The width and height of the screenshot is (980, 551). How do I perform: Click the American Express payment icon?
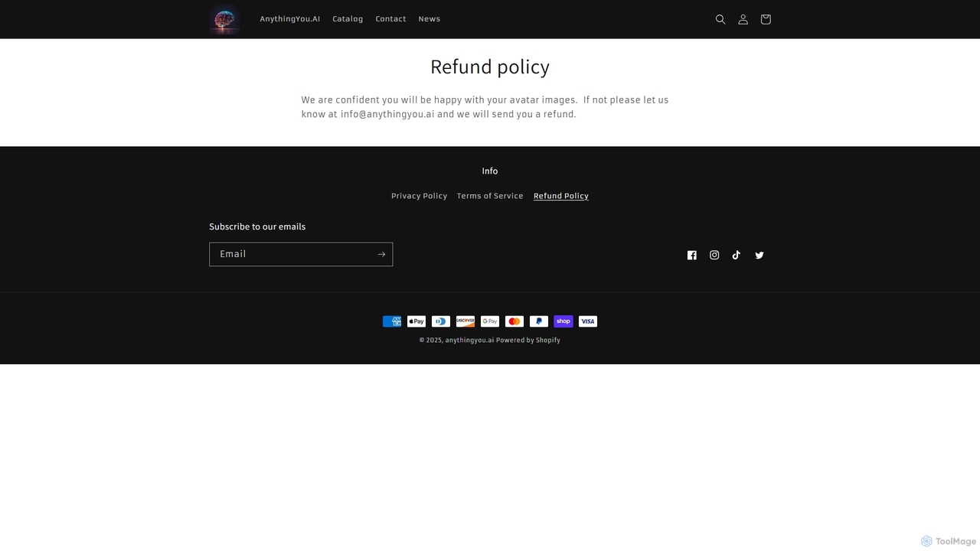click(x=392, y=321)
